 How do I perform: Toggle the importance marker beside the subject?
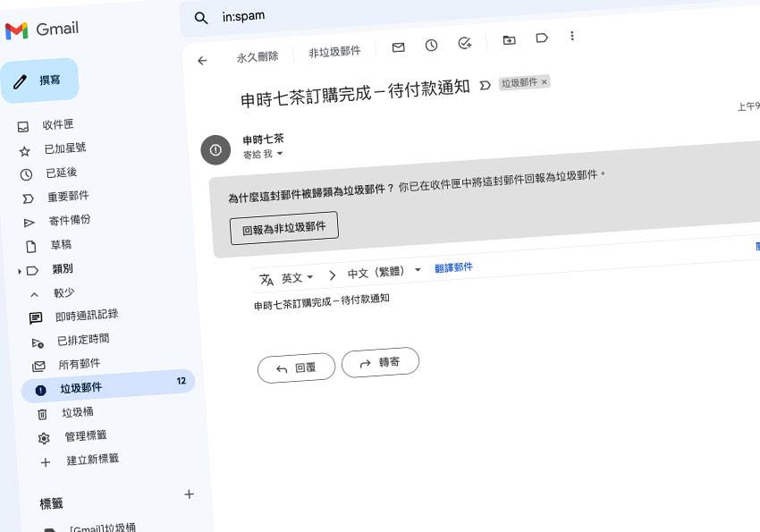pos(486,85)
